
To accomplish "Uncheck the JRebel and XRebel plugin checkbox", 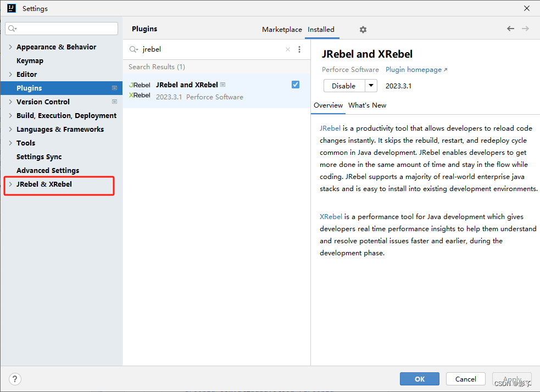I will (296, 85).
